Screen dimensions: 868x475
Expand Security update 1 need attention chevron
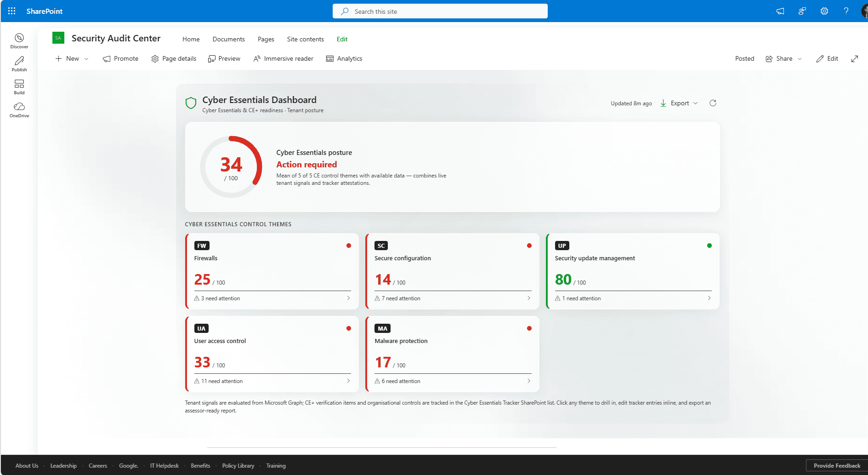(x=709, y=298)
